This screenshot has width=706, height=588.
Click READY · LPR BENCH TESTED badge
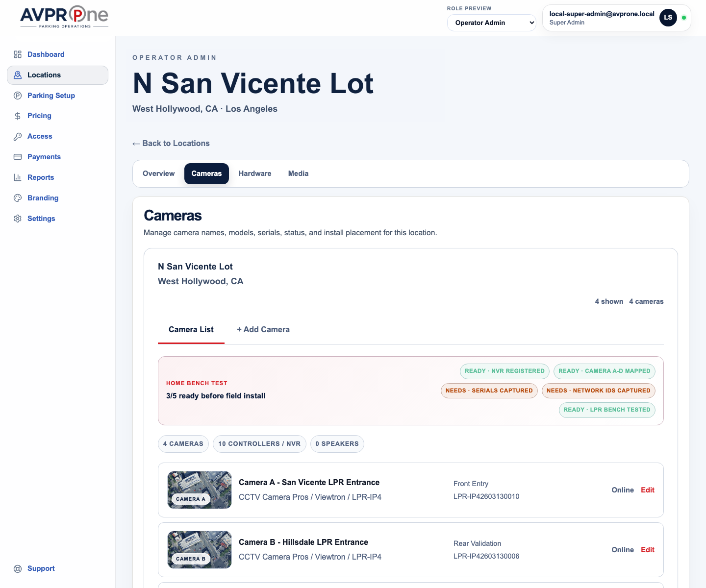point(607,410)
